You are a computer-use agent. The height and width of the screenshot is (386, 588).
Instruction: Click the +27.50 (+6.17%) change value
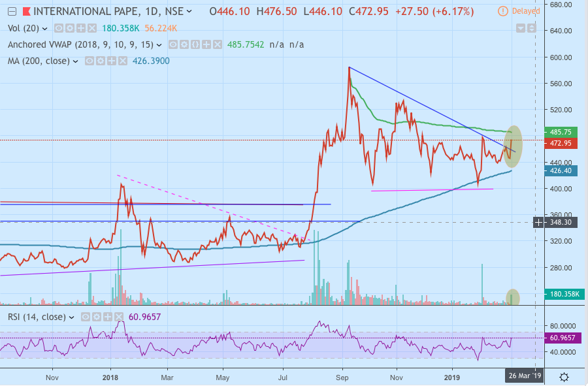point(434,11)
